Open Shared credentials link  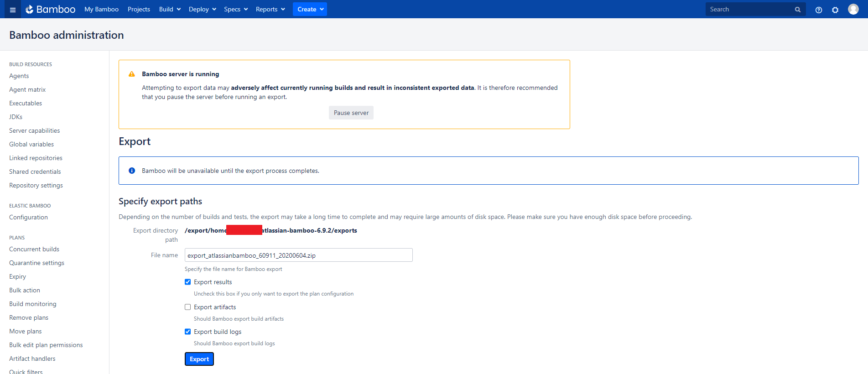click(x=35, y=171)
